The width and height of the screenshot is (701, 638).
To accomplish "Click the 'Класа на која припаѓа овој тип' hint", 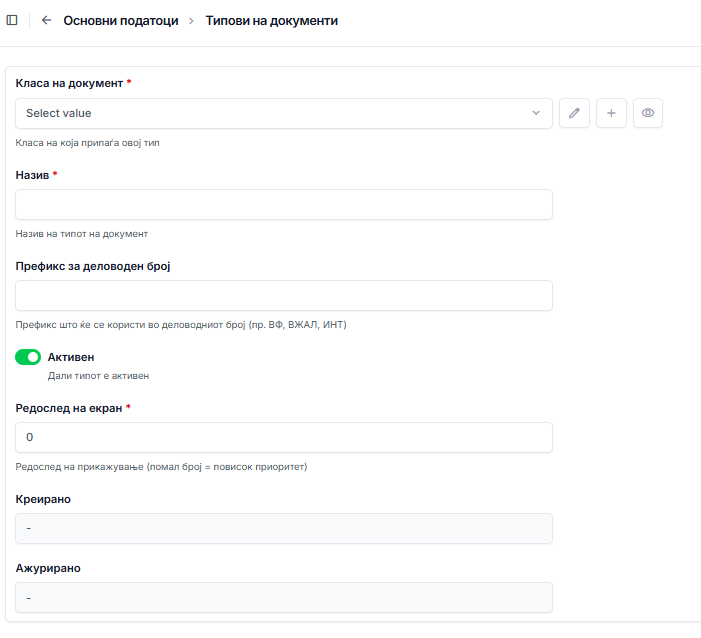I will [x=88, y=143].
